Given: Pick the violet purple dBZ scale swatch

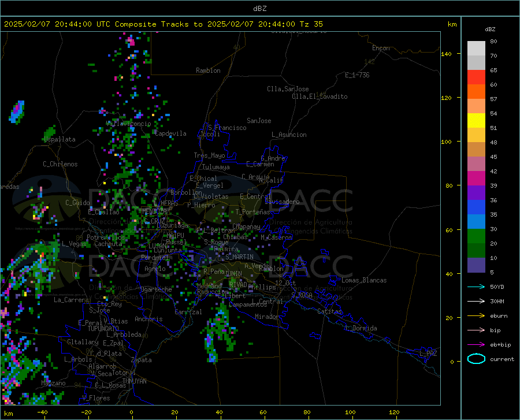Looking at the screenshot, I should (476, 193).
